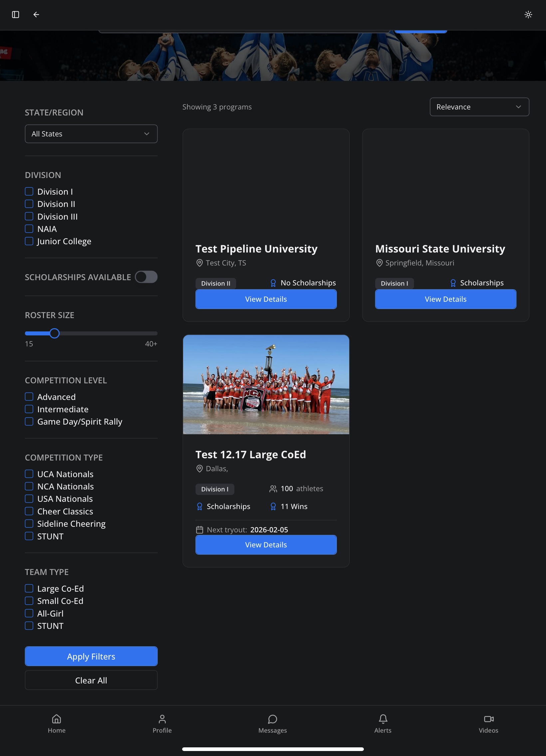Viewport: 546px width, 756px height.
Task: Open the All States dropdown
Action: pyautogui.click(x=91, y=134)
